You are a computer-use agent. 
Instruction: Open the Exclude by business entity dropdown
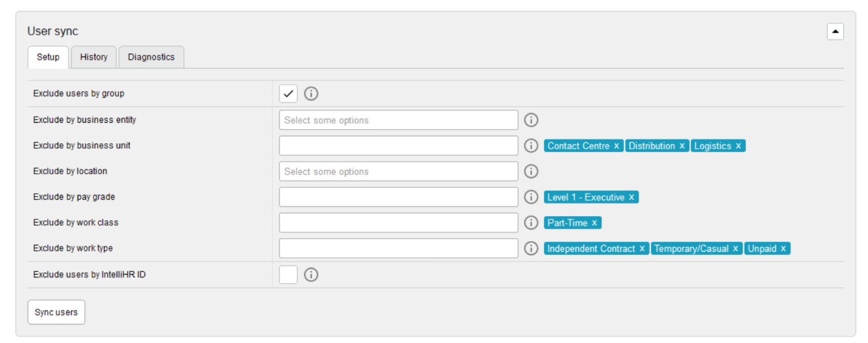pos(398,120)
